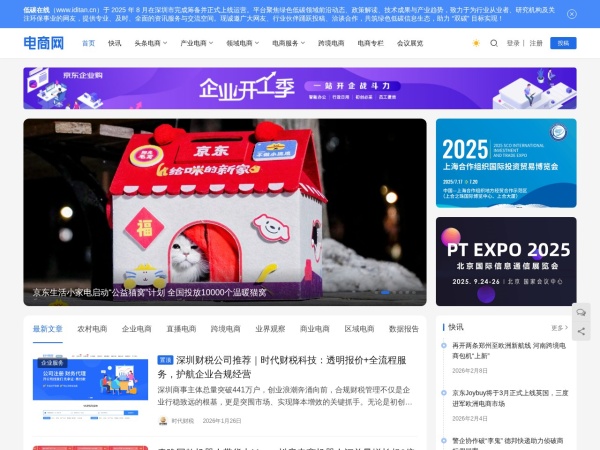Open 更多 link in 快讯 panel
600x450 pixels.
tap(558, 327)
